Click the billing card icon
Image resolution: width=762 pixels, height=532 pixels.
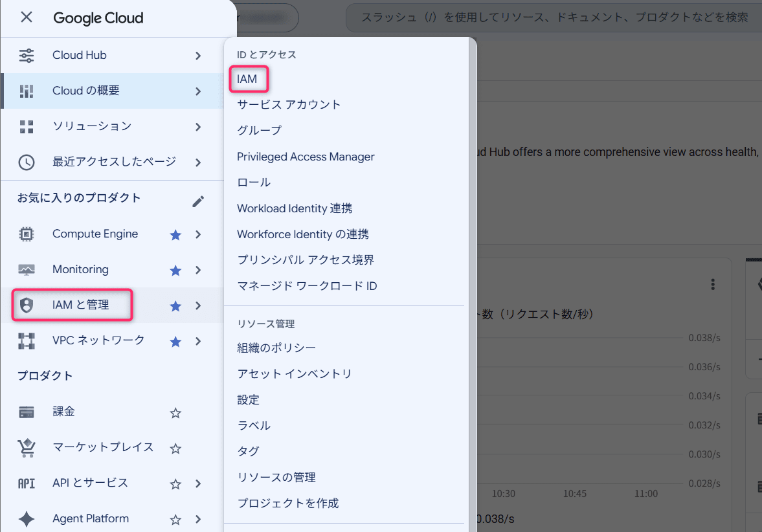coord(27,412)
